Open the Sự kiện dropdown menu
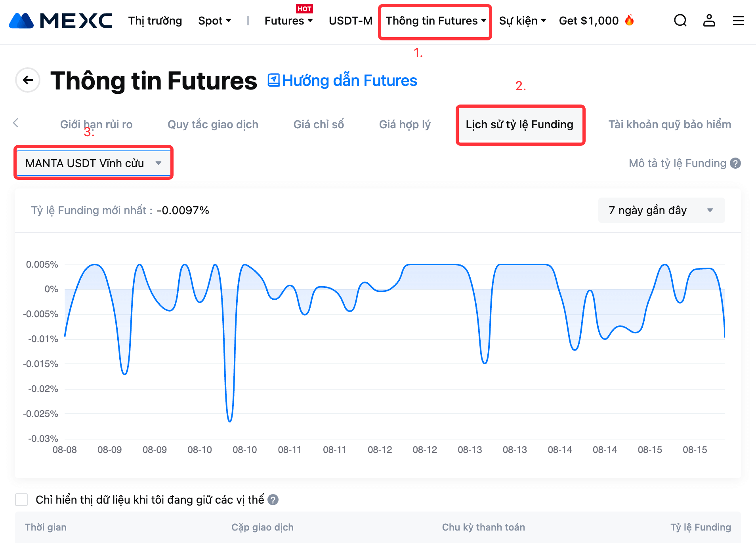The width and height of the screenshot is (756, 544). pyautogui.click(x=522, y=21)
